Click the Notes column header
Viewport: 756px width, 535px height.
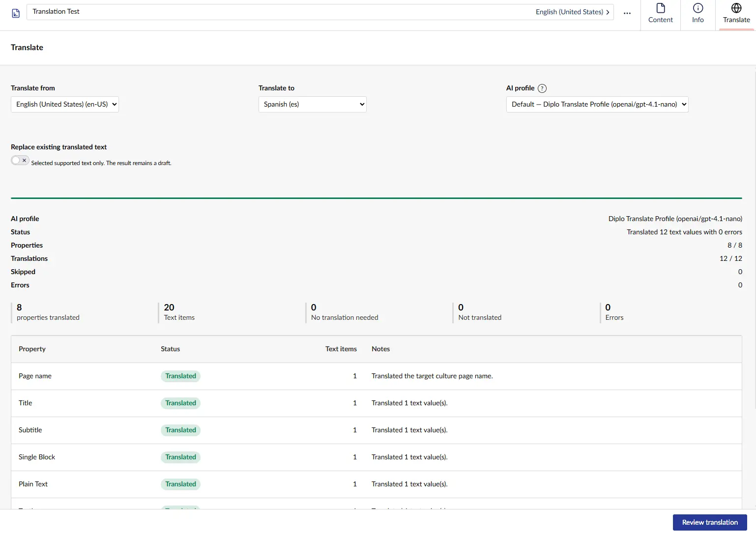(x=380, y=349)
